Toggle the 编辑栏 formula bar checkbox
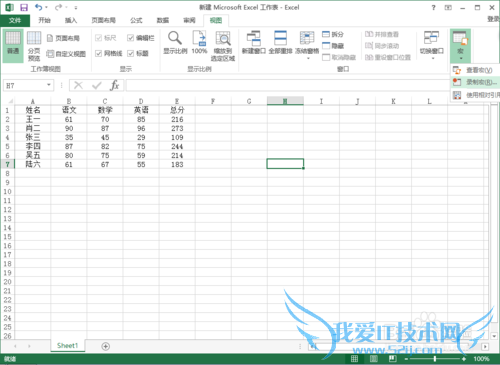 (130, 38)
